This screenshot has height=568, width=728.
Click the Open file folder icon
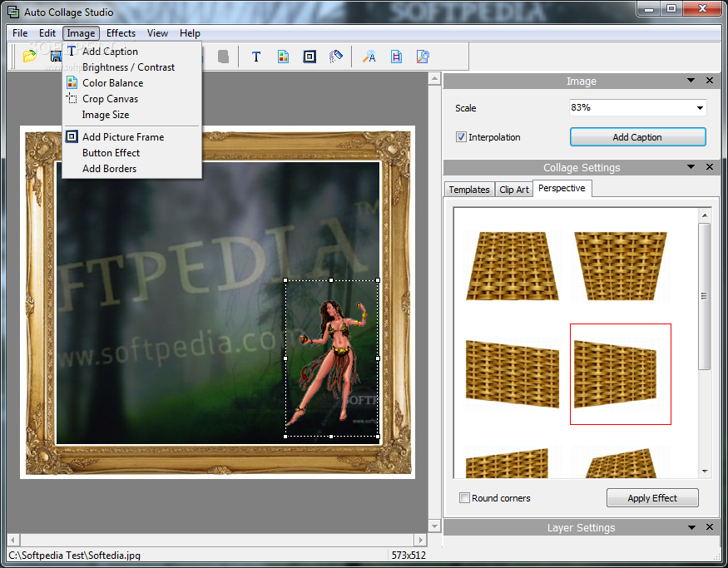click(30, 57)
